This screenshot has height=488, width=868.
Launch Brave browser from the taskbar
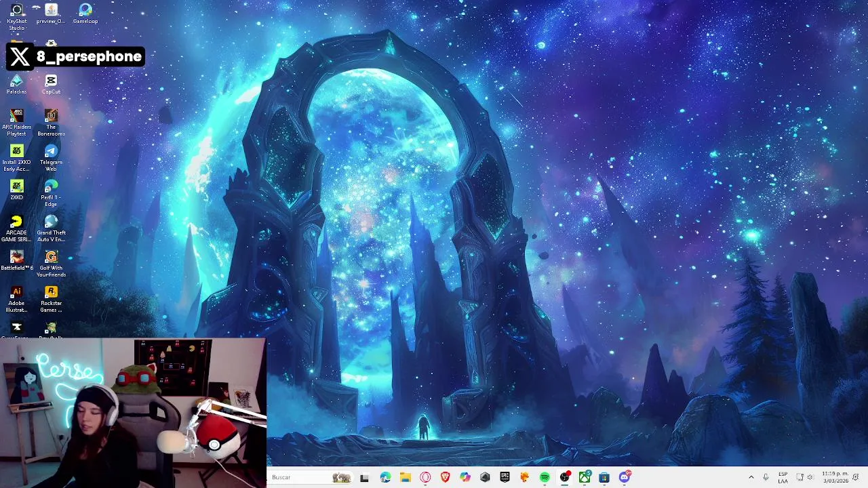(x=445, y=477)
